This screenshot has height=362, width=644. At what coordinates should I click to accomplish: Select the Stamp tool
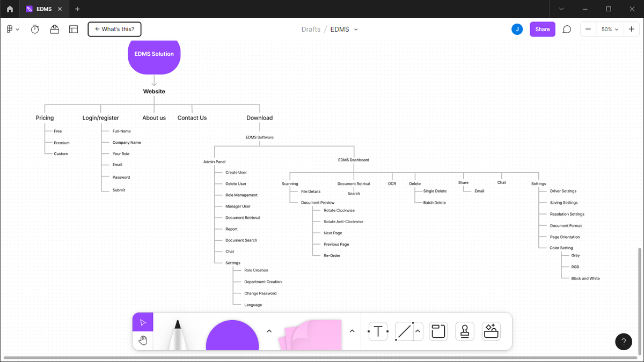[465, 331]
